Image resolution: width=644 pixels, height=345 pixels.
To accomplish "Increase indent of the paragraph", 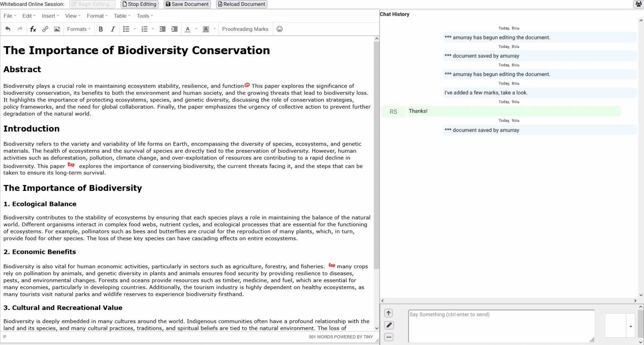I will tap(174, 29).
